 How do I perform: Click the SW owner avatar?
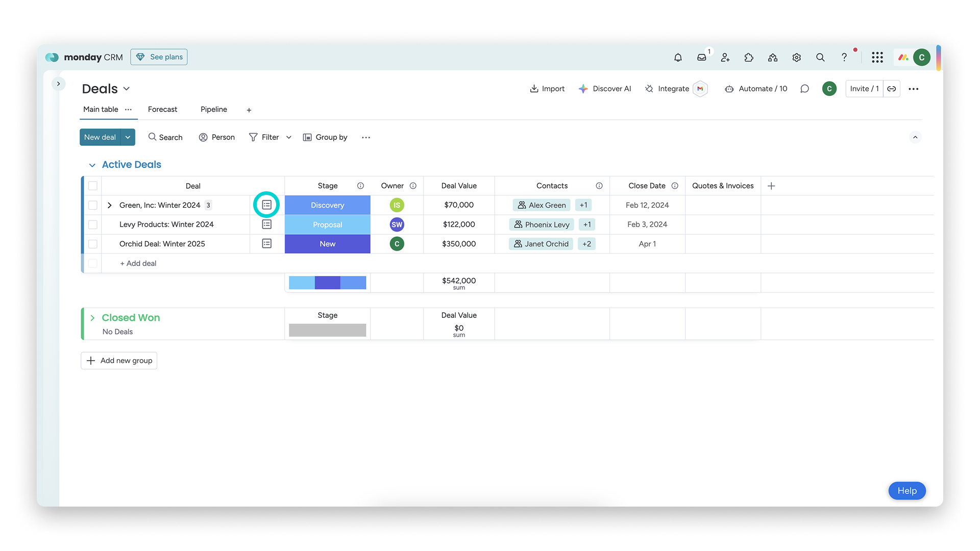pos(397,224)
